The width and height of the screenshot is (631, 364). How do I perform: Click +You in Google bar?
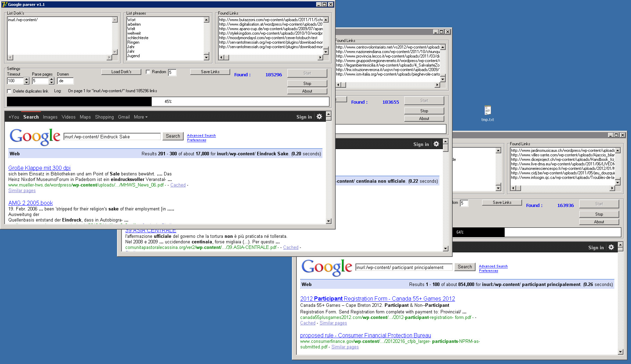point(14,117)
